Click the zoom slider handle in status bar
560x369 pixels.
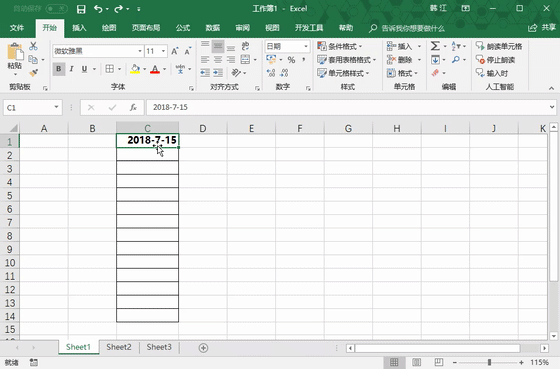point(489,362)
